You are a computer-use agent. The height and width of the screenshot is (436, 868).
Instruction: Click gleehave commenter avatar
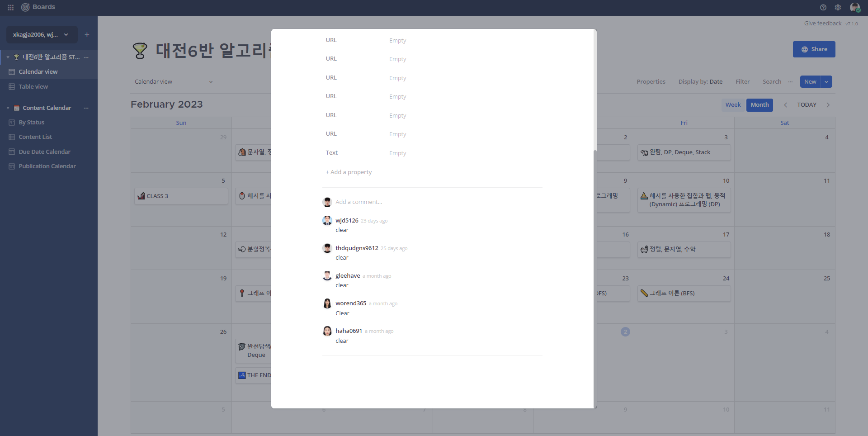[x=327, y=276]
